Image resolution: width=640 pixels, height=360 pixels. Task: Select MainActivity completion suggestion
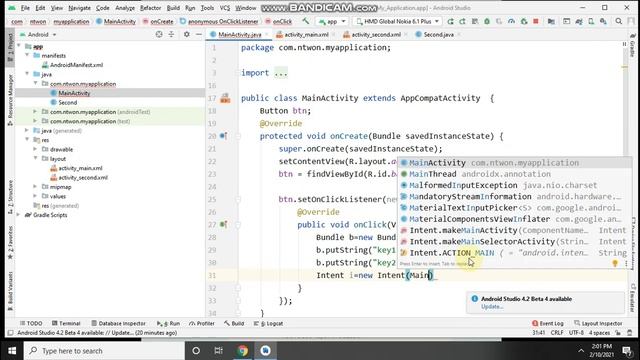[514, 163]
